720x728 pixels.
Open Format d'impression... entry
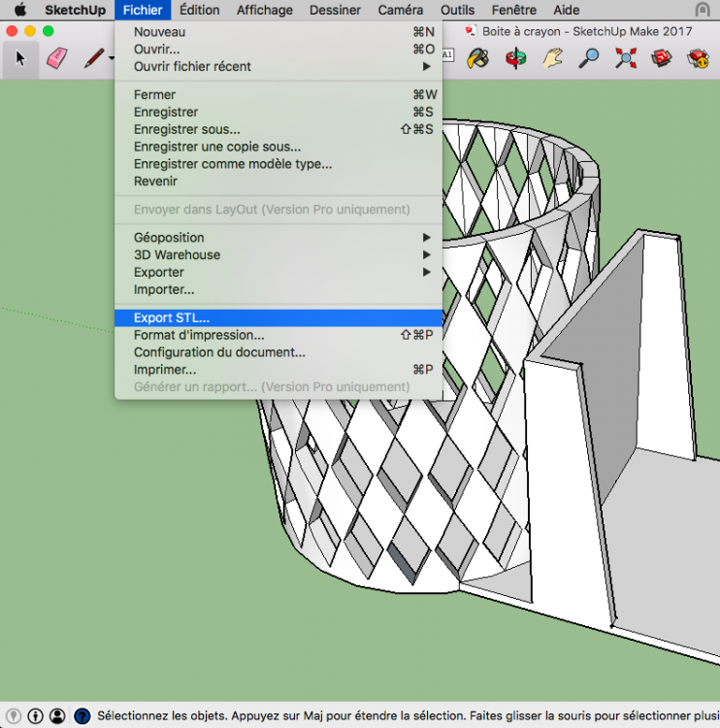(x=278, y=335)
